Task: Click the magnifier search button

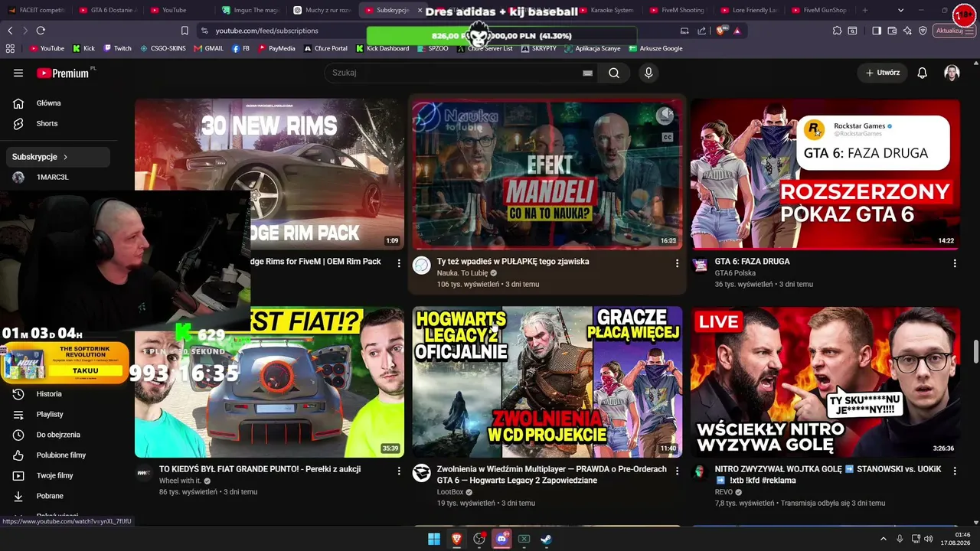Action: pos(614,73)
